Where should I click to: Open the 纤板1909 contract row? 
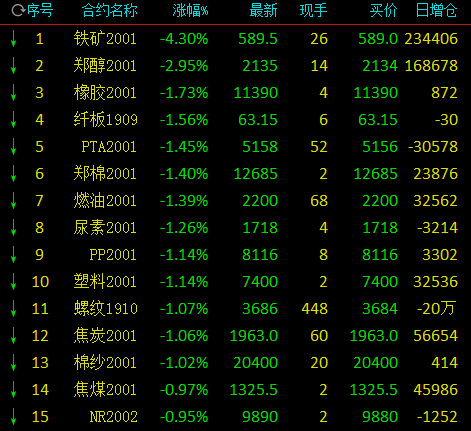(x=235, y=120)
